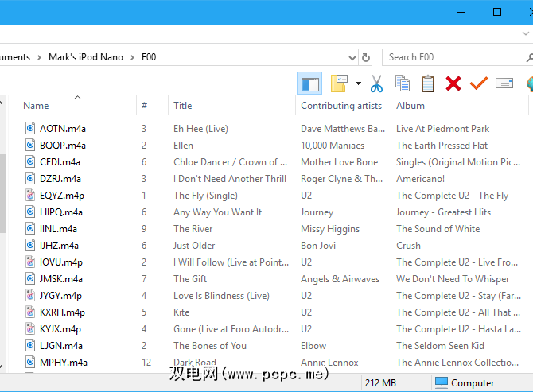Click the red X Delete icon
533x392 pixels.
pyautogui.click(x=453, y=83)
